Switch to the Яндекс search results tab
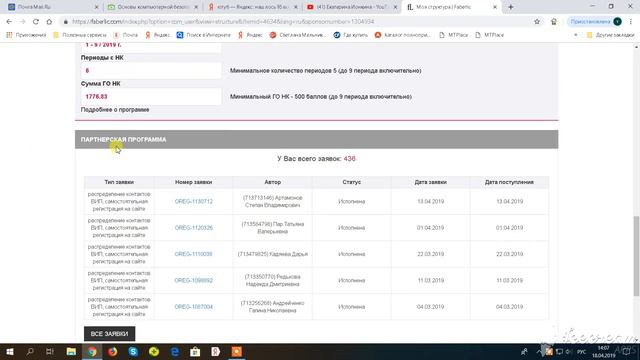Screen dimensions: 640x360 pyautogui.click(x=252, y=7)
